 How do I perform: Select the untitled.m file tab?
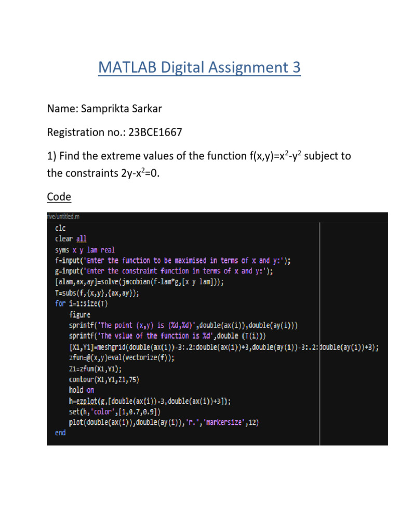63,216
